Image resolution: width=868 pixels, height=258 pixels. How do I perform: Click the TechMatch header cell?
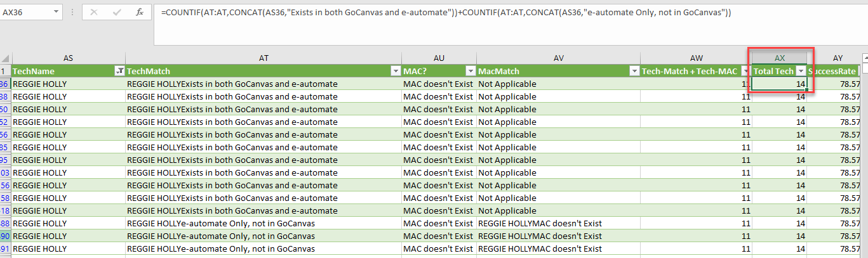tap(264, 71)
